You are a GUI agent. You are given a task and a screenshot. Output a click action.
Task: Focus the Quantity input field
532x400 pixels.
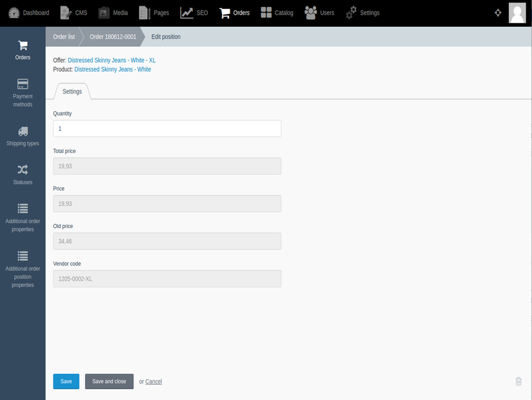click(x=167, y=129)
